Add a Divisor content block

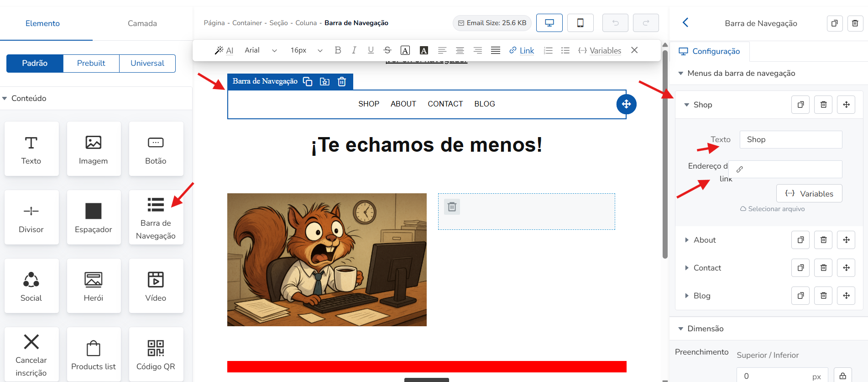[x=31, y=218]
